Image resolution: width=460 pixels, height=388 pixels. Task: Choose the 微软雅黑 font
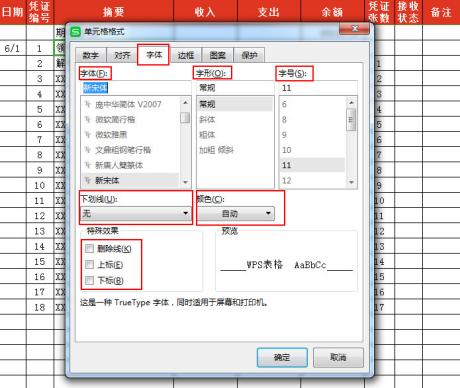pos(130,135)
